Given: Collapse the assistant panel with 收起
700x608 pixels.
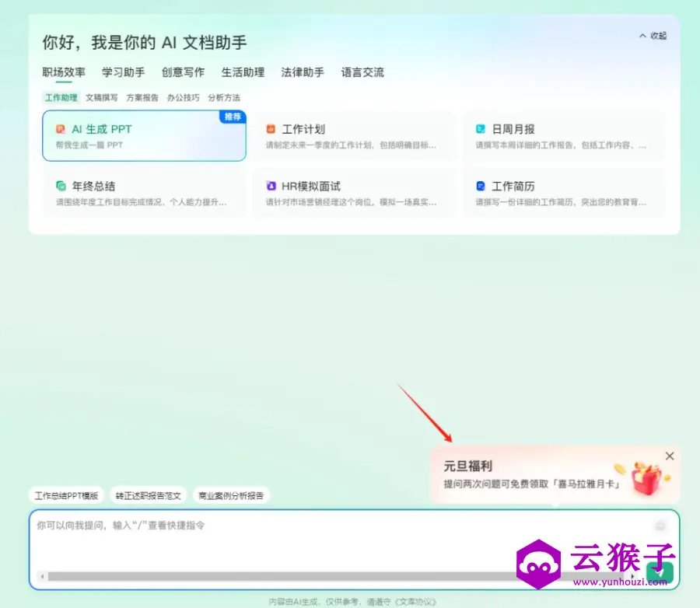Looking at the screenshot, I should tap(653, 36).
